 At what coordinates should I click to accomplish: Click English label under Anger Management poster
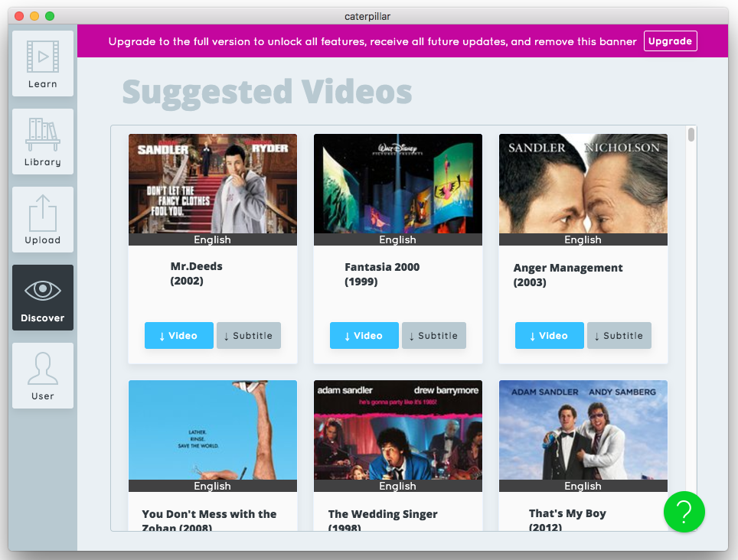(x=583, y=239)
